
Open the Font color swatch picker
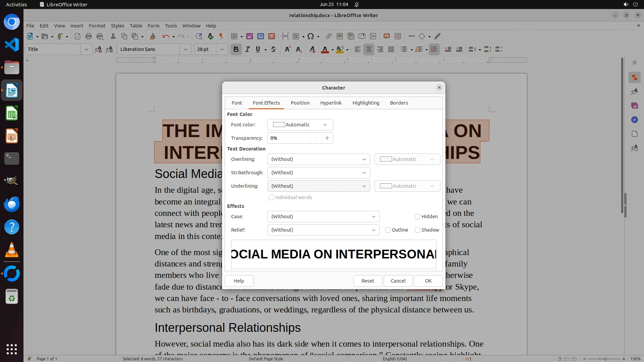[300, 125]
